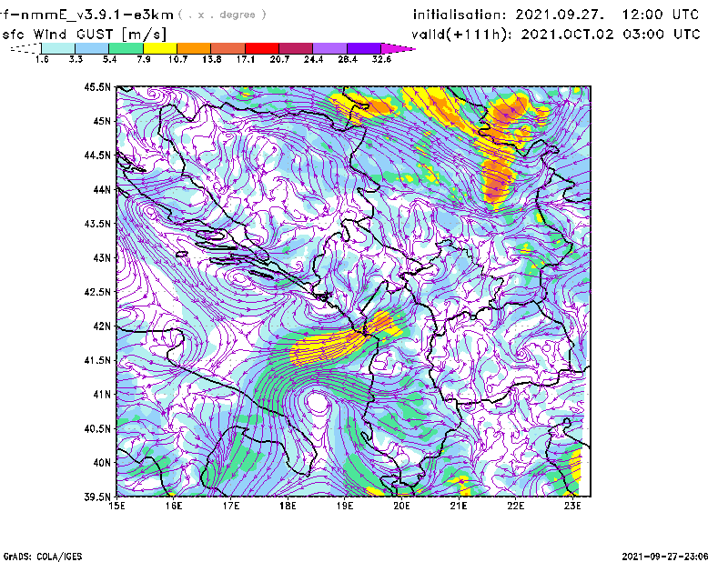Click the 23E longitude label
728x562 pixels.
pos(572,506)
